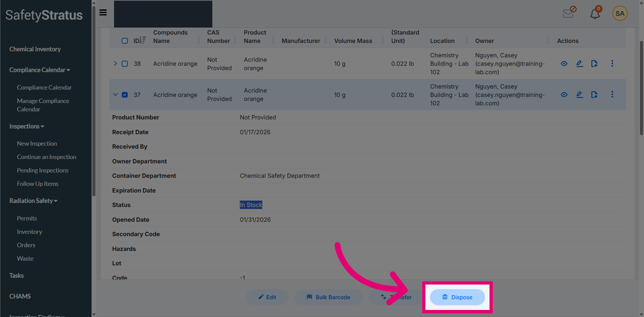This screenshot has width=644, height=317.
Task: Open Radiation Safety Orders
Action: point(26,245)
